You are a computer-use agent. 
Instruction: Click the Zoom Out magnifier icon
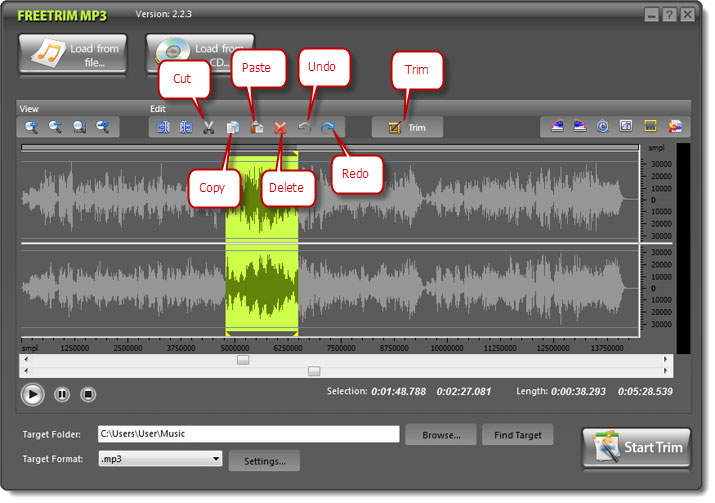point(55,127)
